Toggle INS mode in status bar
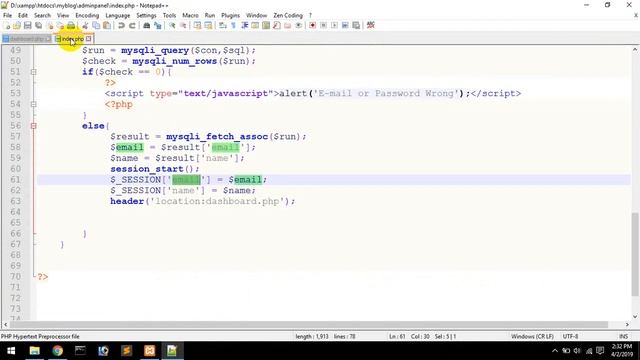The height and width of the screenshot is (360, 640). (623, 336)
